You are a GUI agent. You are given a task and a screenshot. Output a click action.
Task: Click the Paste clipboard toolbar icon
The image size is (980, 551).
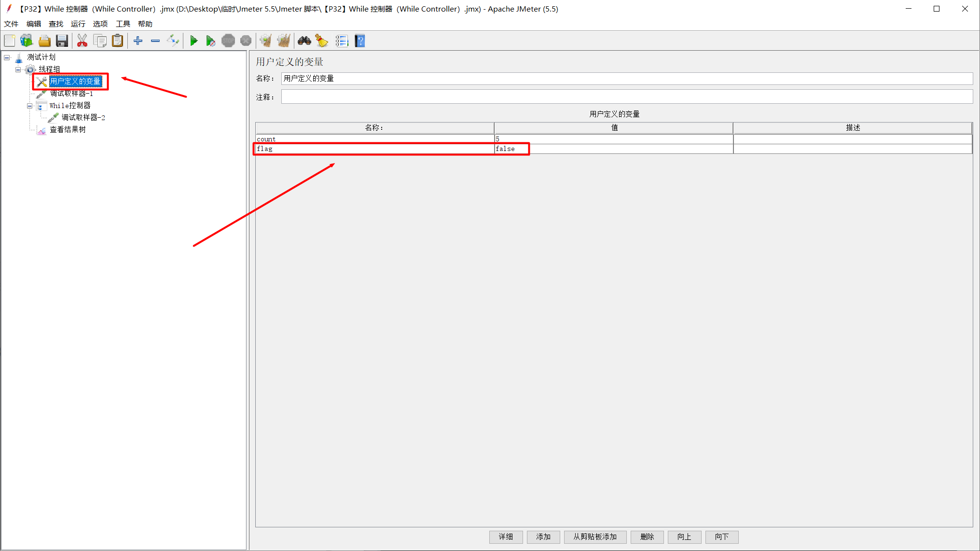[117, 41]
